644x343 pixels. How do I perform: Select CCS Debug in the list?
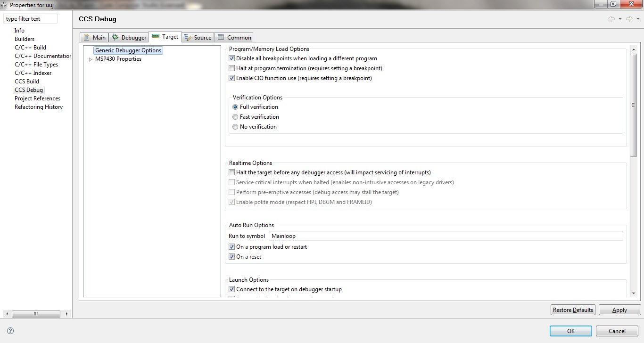tap(29, 90)
